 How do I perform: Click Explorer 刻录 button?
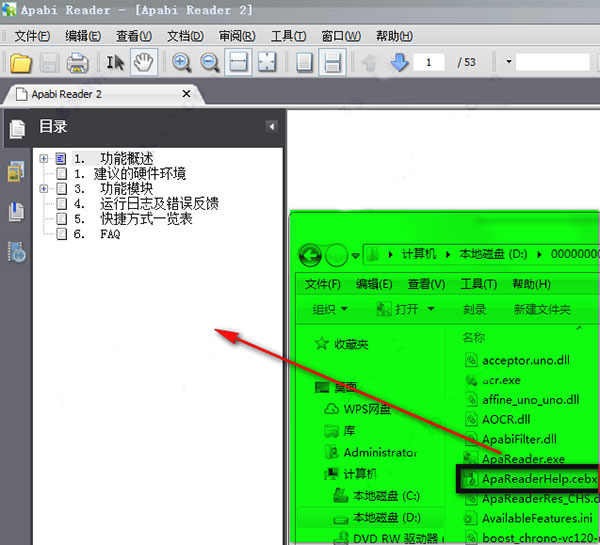coord(474,309)
